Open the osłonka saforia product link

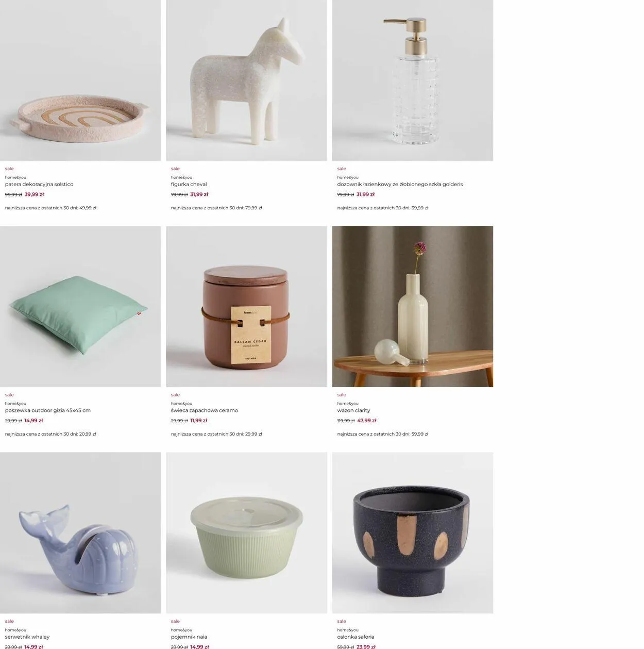click(355, 637)
